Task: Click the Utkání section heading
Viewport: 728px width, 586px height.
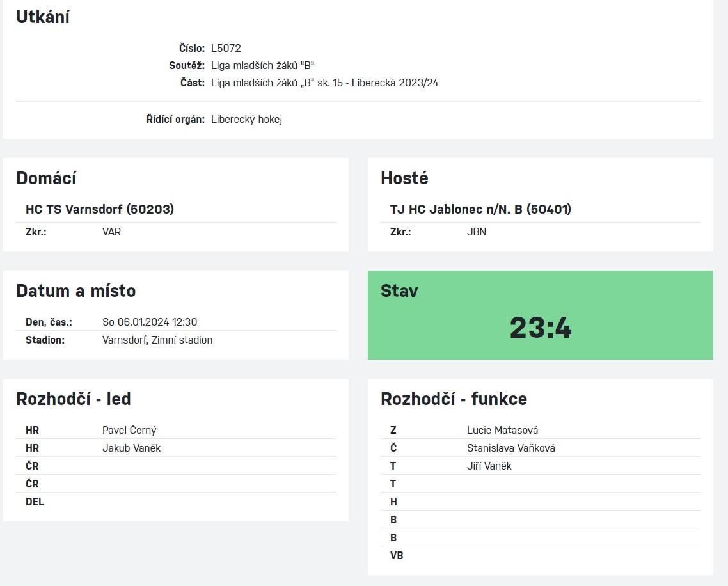Action: [43, 17]
